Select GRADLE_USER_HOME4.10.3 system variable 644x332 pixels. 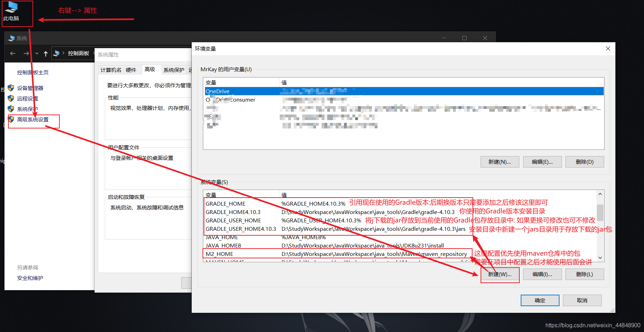[400, 229]
